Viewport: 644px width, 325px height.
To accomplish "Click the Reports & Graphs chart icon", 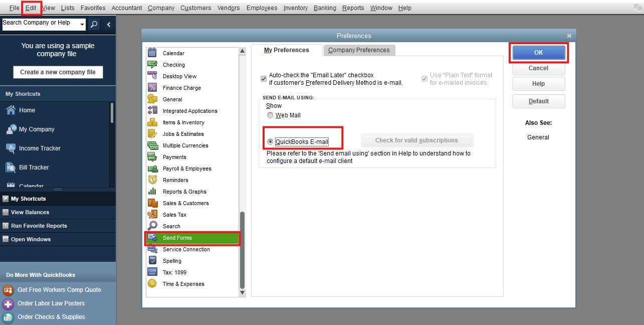I will point(153,191).
